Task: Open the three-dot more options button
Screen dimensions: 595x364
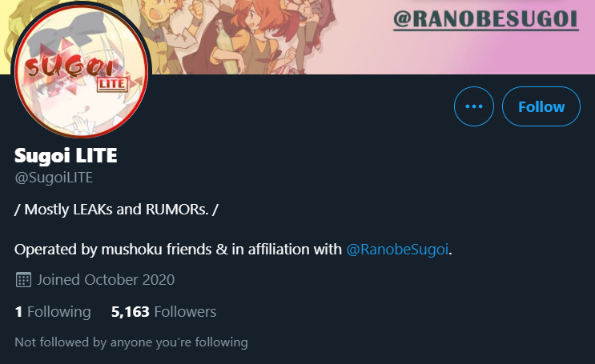Action: [474, 106]
